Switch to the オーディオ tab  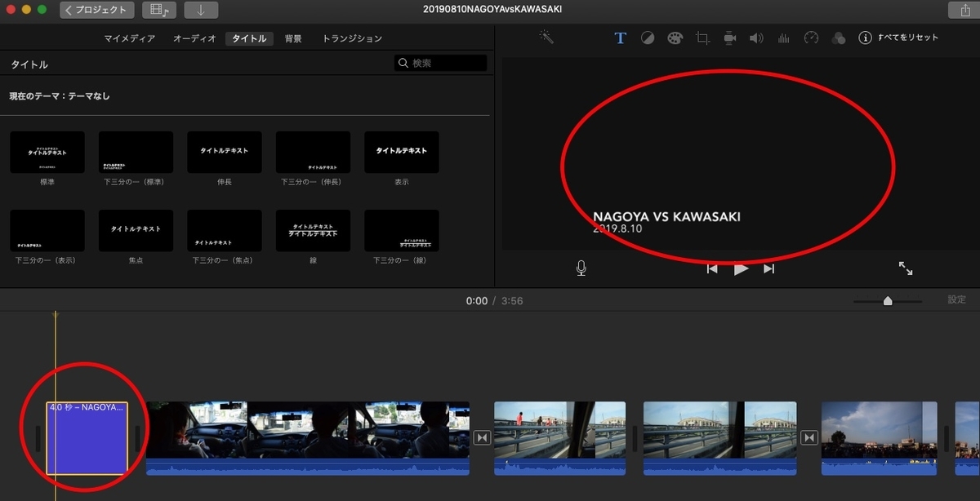click(195, 38)
